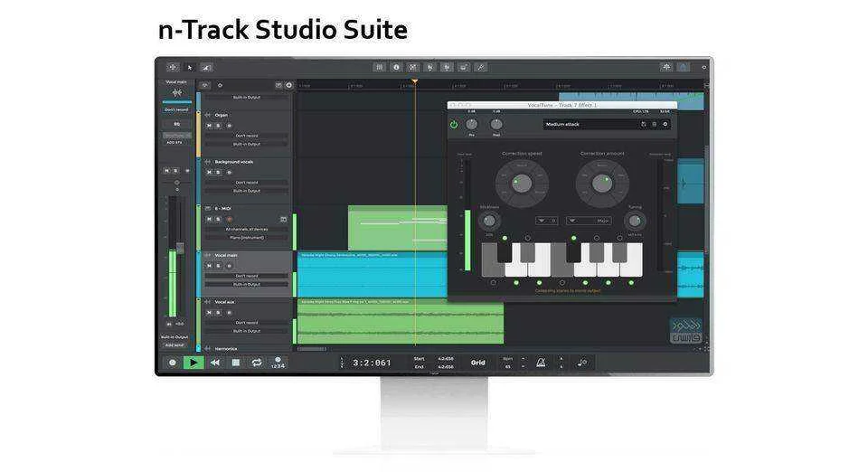
Task: Click the share icon at top right
Action: click(x=684, y=67)
